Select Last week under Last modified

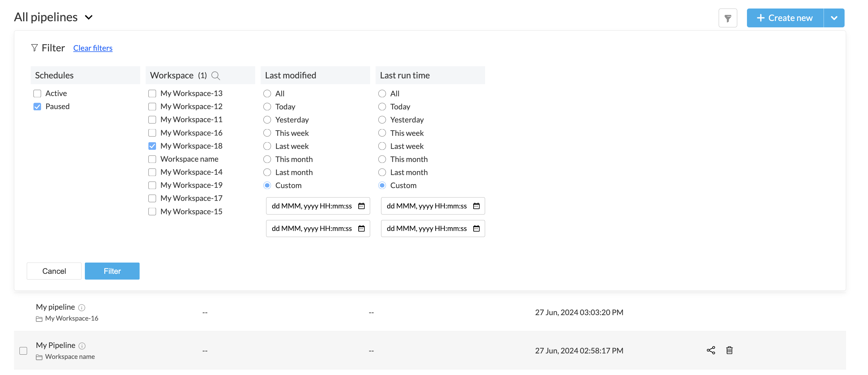pos(267,146)
